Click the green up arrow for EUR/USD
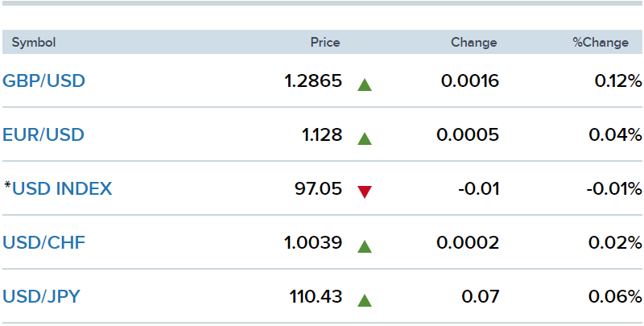Image resolution: width=644 pixels, height=326 pixels. point(365,138)
